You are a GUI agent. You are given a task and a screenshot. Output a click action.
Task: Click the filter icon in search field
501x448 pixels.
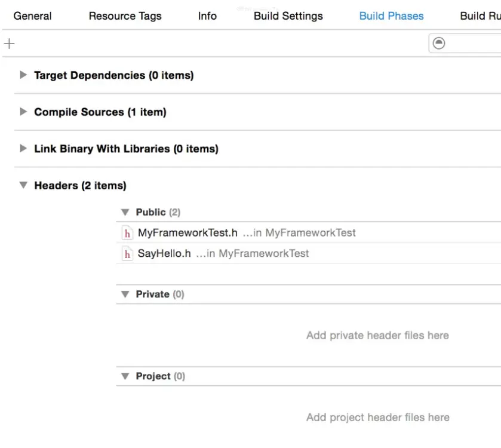[x=439, y=43]
